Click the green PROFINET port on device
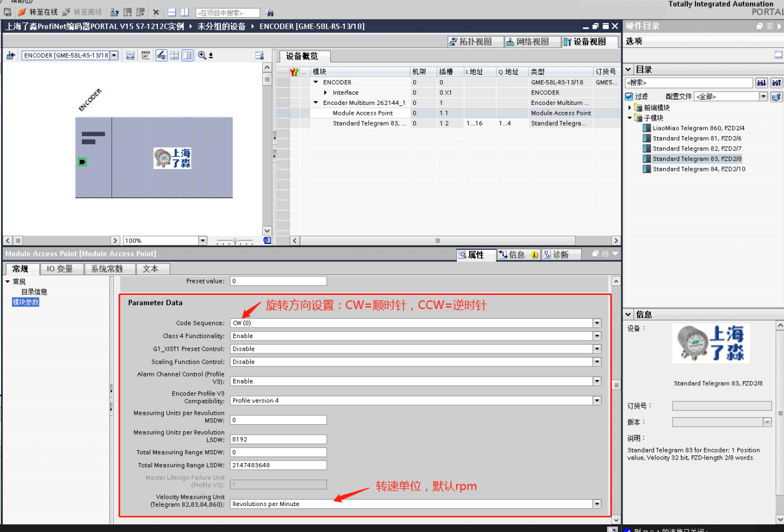This screenshot has height=532, width=784. (83, 162)
